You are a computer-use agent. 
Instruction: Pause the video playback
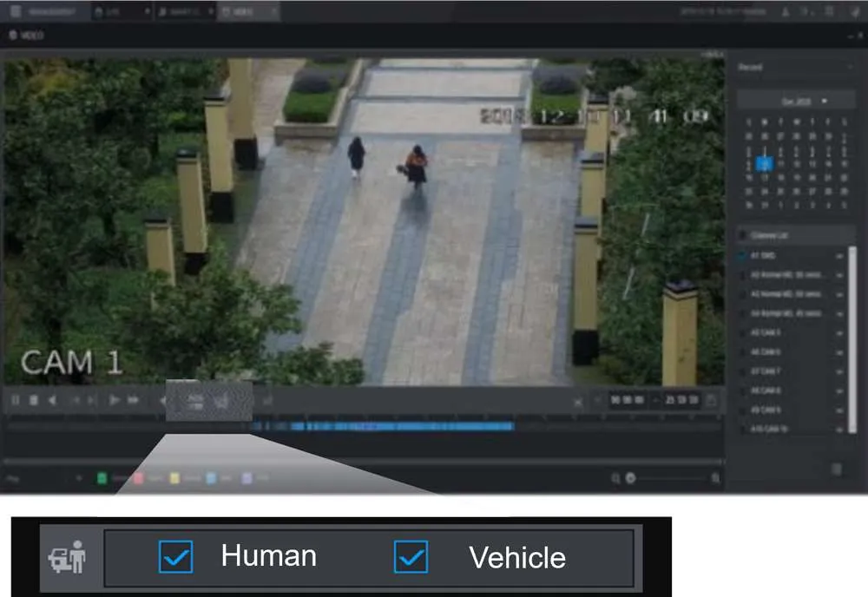[16, 400]
